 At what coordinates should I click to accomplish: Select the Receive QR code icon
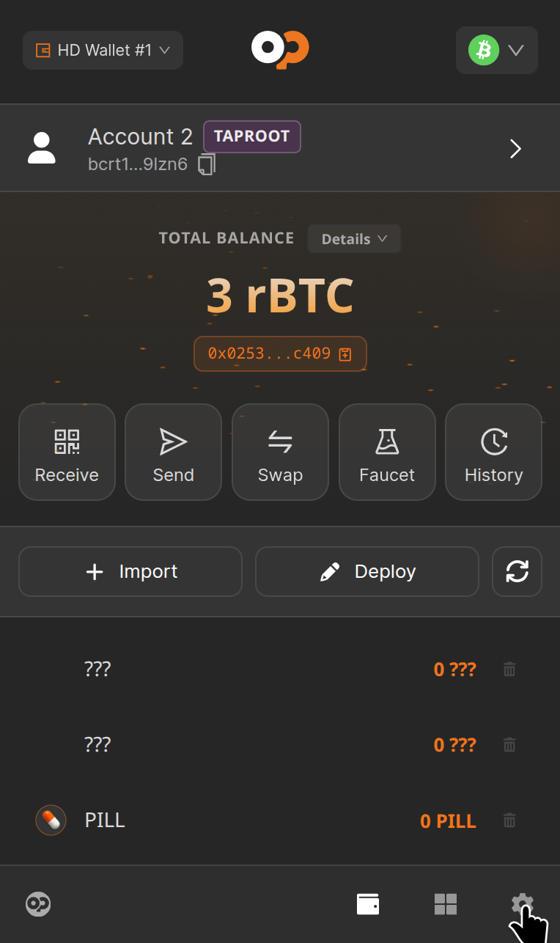point(67,441)
